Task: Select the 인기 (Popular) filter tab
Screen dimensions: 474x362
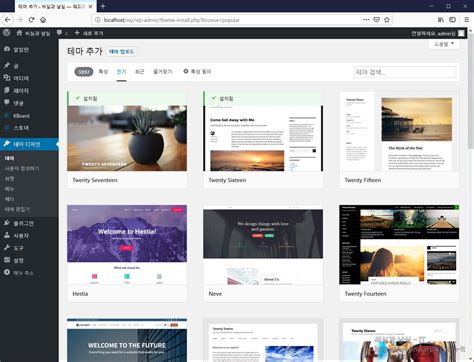Action: coord(121,71)
